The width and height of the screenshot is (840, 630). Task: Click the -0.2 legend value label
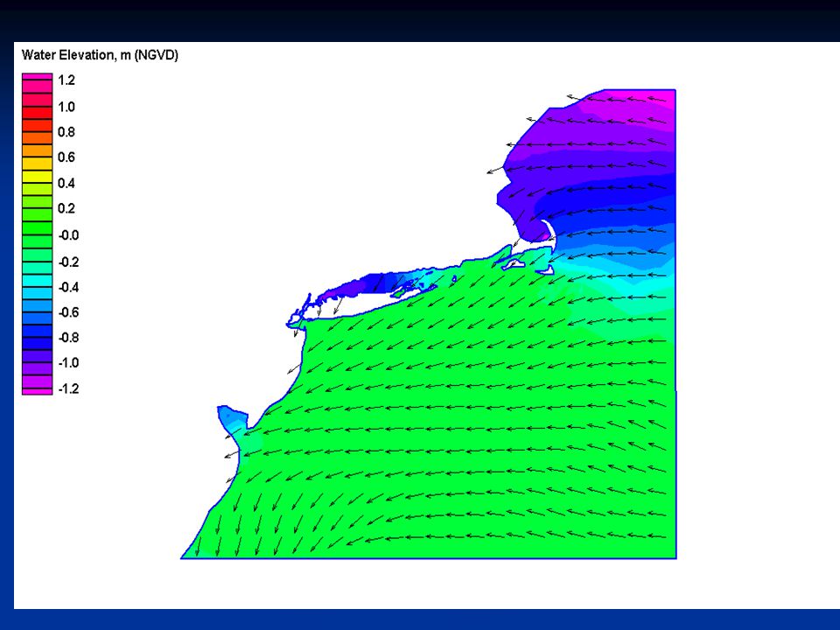click(x=68, y=262)
